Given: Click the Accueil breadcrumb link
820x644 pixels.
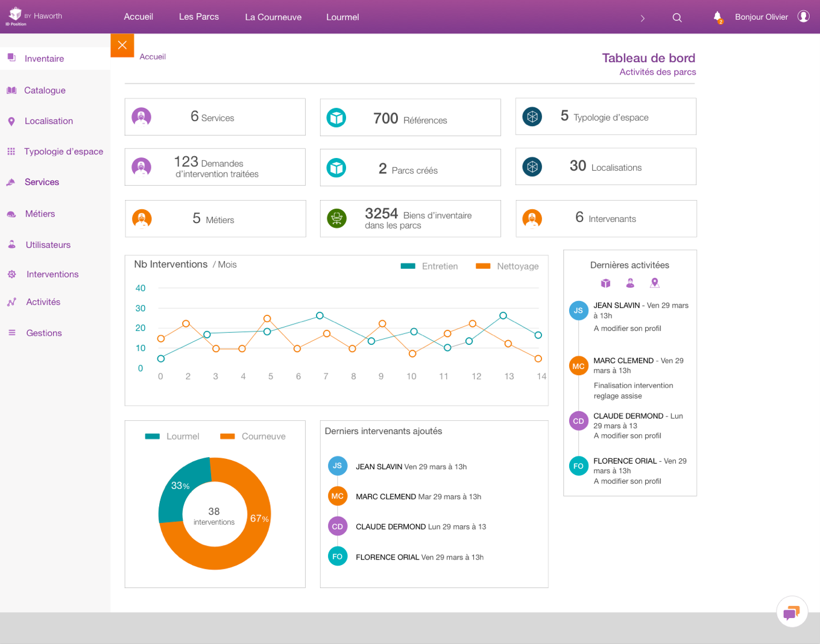Looking at the screenshot, I should [153, 57].
